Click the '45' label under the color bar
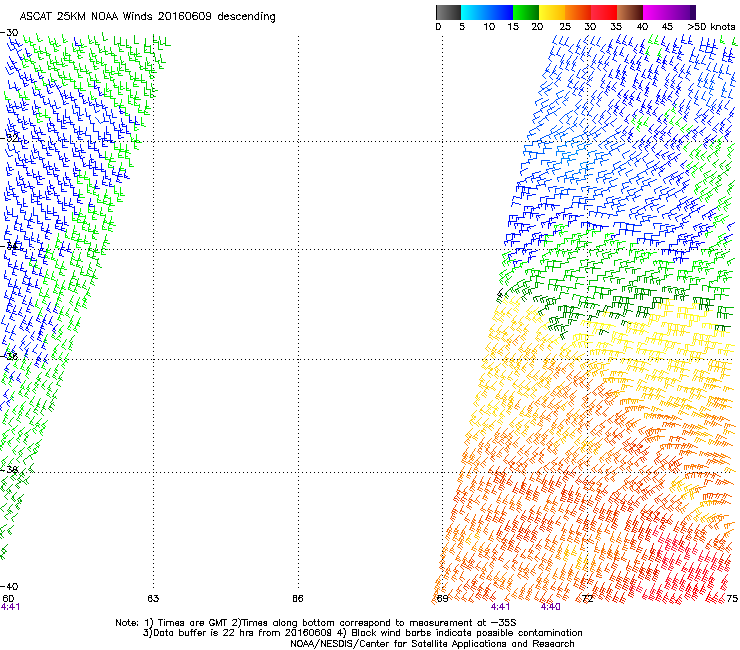 [667, 27]
